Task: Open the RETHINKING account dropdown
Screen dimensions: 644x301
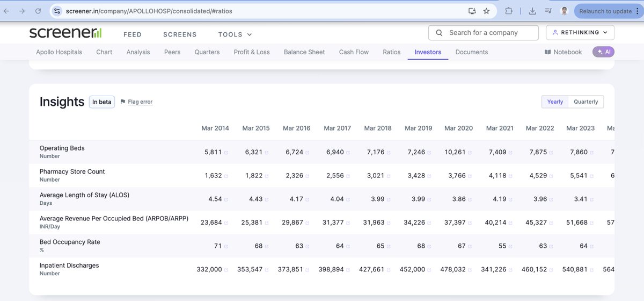Action: [580, 33]
